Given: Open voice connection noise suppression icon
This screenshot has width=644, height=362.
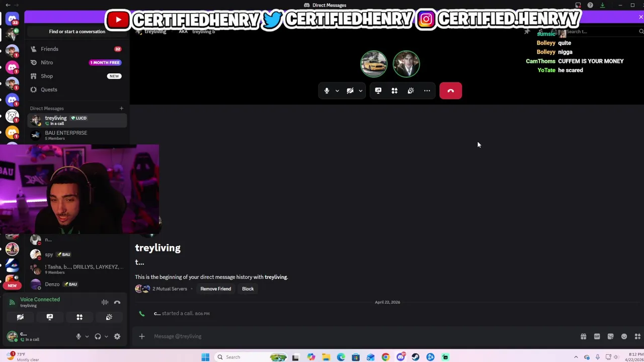Looking at the screenshot, I should point(105,302).
